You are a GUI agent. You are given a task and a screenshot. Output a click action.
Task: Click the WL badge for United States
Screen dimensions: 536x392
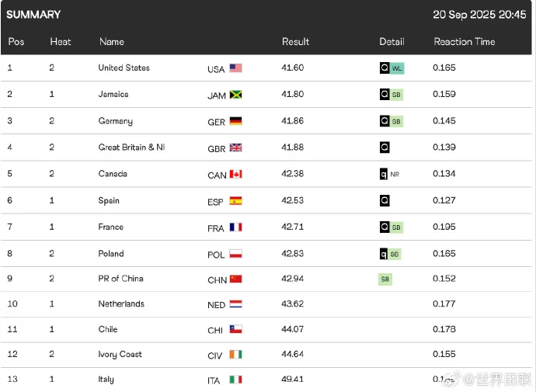click(x=397, y=68)
